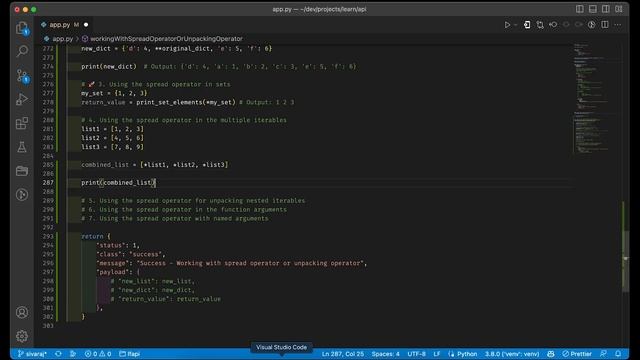This screenshot has width=640, height=360.
Task: Place cursor in print(combined_list) line
Action: point(118,182)
